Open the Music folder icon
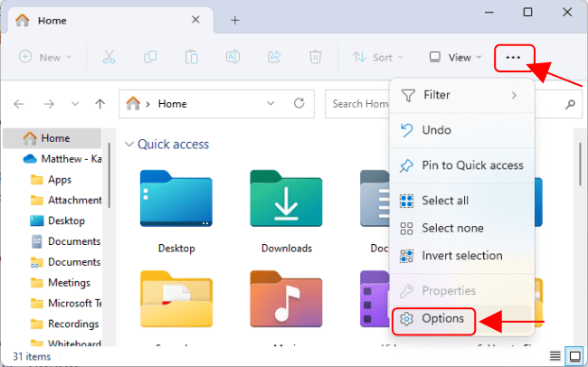 287,299
